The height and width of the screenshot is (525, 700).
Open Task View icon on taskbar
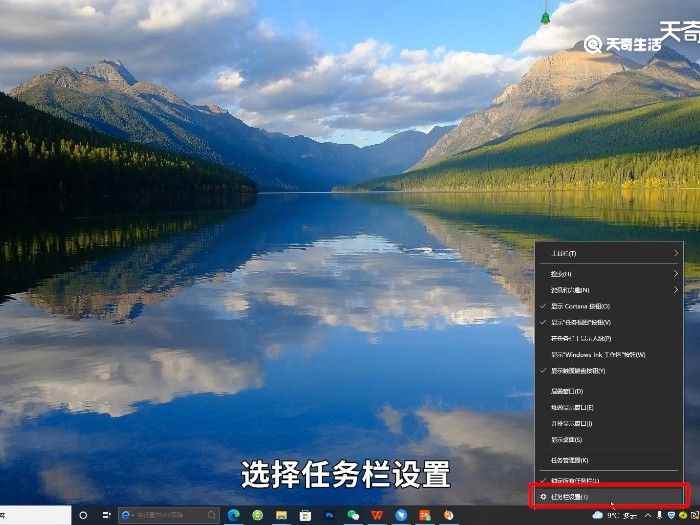tap(106, 515)
